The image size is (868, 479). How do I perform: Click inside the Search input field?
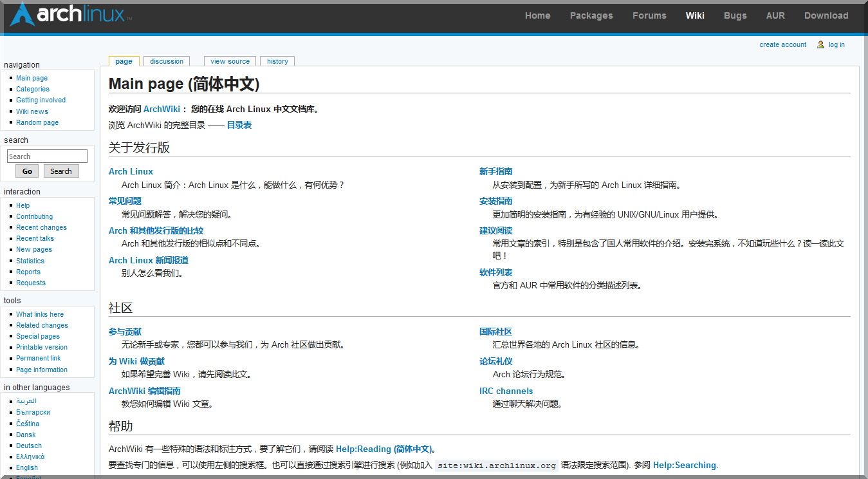coord(46,156)
